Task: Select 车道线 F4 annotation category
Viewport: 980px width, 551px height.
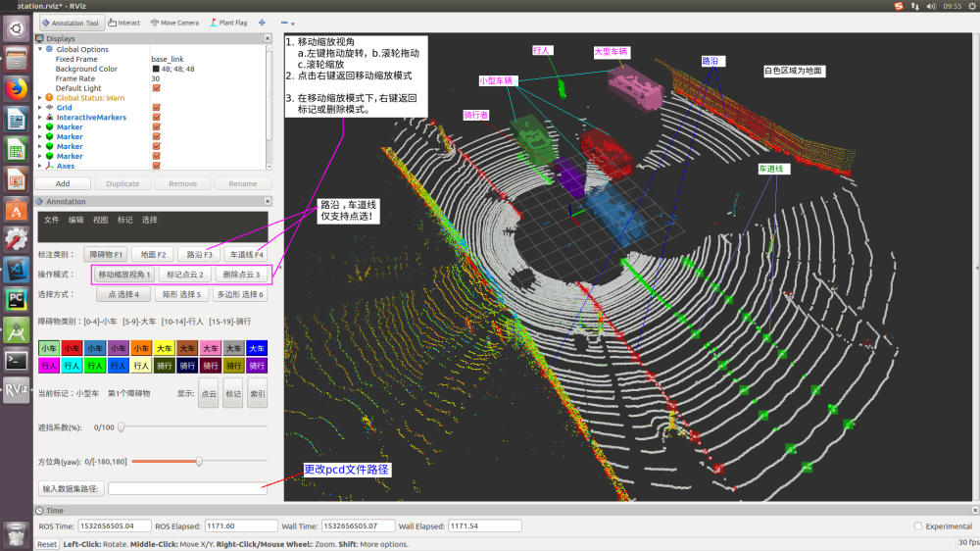Action: click(246, 255)
